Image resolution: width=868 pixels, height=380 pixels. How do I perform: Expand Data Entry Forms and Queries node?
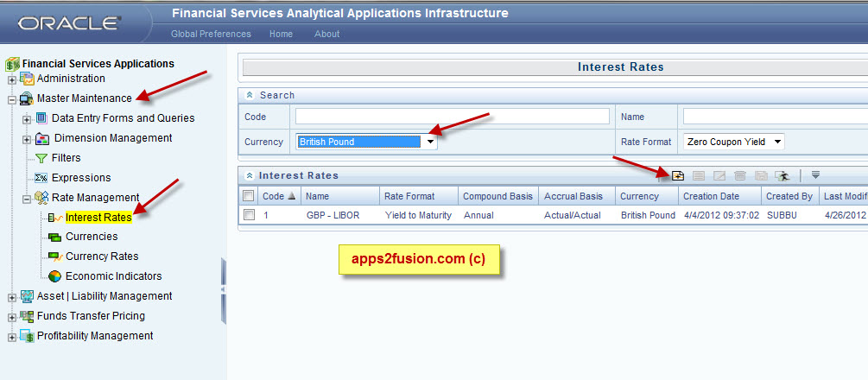click(27, 119)
